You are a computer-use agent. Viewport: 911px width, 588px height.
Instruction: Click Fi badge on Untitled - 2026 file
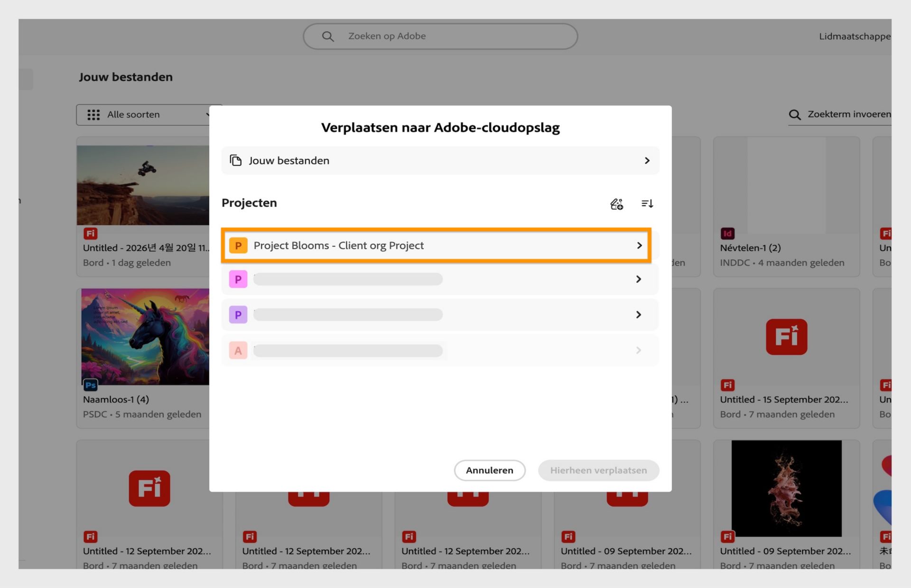click(90, 233)
